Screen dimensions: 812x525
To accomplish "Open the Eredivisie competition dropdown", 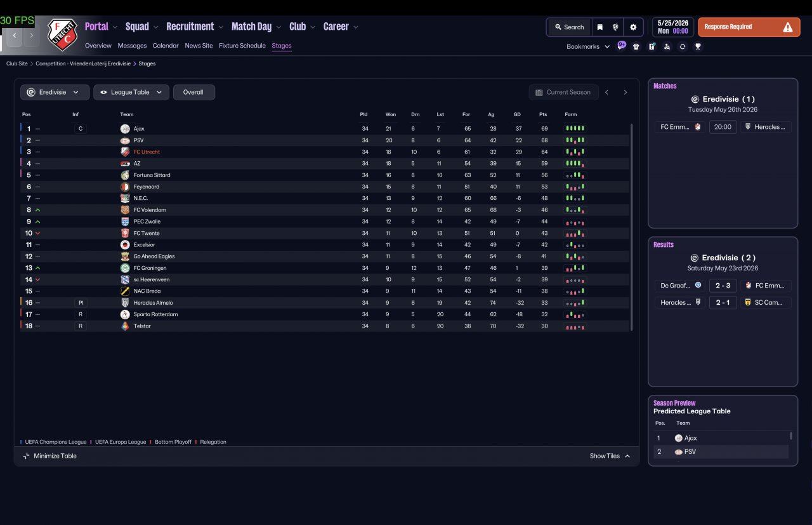I will pos(55,92).
